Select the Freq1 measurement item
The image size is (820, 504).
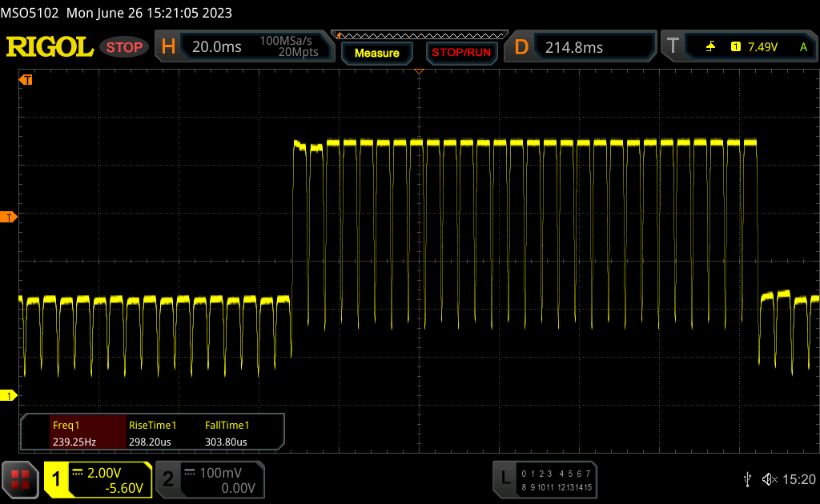coord(66,425)
